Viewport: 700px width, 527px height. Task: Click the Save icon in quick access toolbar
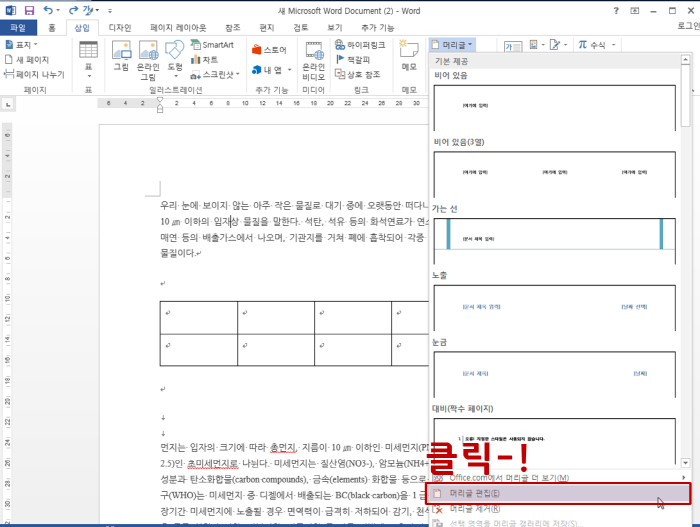click(29, 10)
